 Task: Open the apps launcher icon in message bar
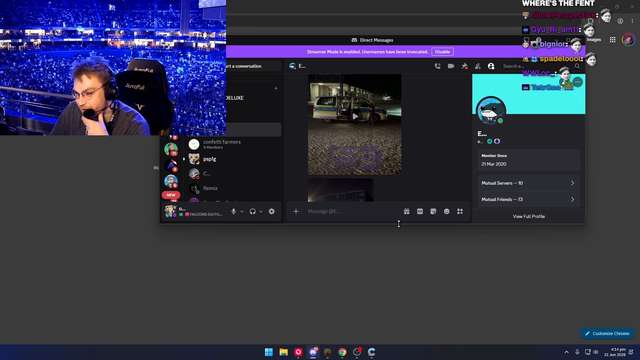coord(460,211)
